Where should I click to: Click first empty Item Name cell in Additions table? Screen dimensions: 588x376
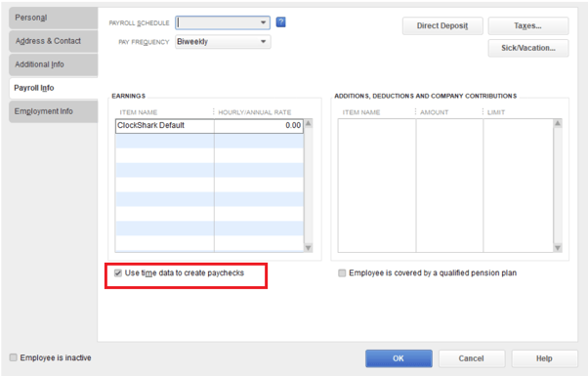tap(377, 126)
